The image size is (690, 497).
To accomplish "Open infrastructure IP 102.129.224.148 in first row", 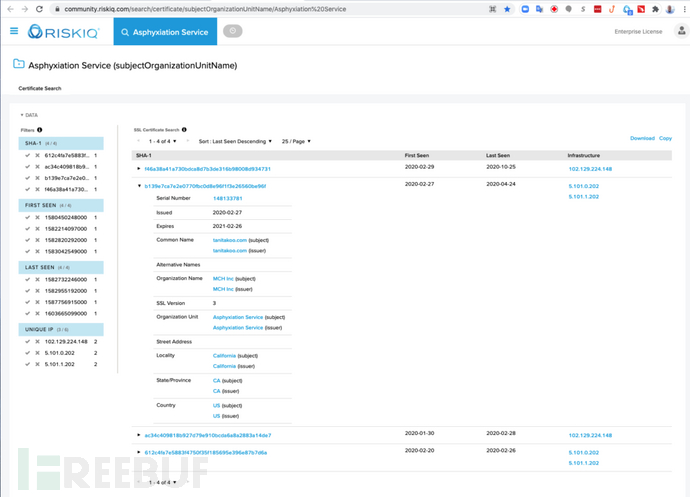I will coord(590,169).
